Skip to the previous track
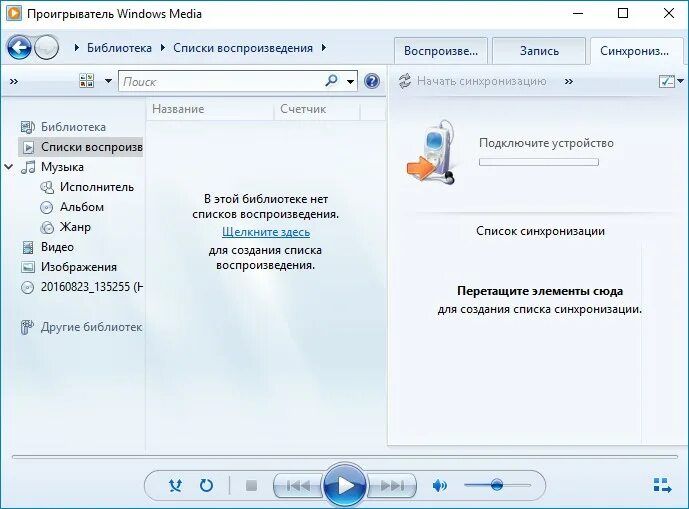 click(298, 486)
